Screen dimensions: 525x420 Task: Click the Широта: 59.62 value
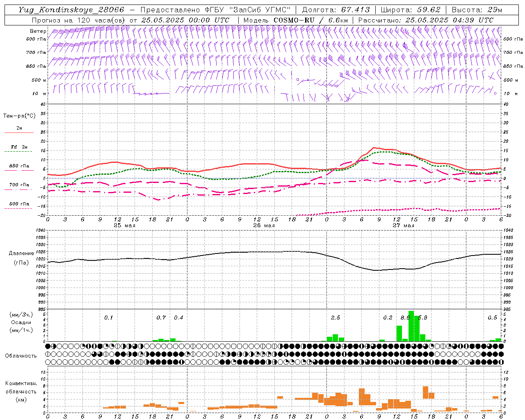pyautogui.click(x=411, y=10)
